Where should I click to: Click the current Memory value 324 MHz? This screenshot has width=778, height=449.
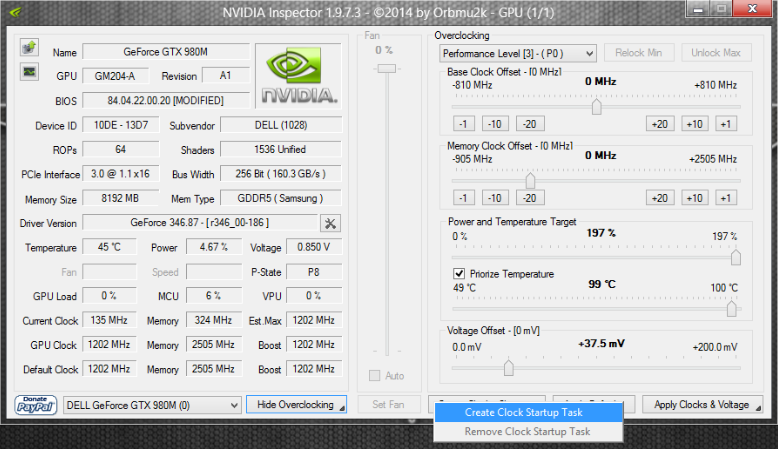click(x=214, y=320)
